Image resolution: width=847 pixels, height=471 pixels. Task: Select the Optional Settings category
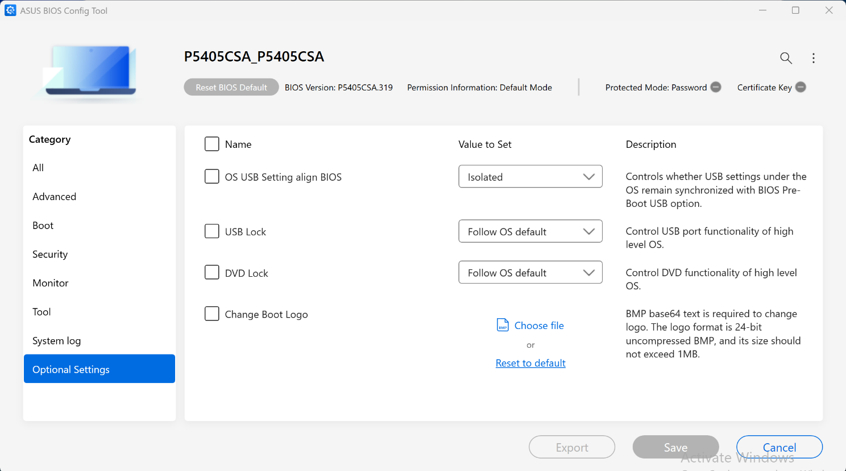99,369
